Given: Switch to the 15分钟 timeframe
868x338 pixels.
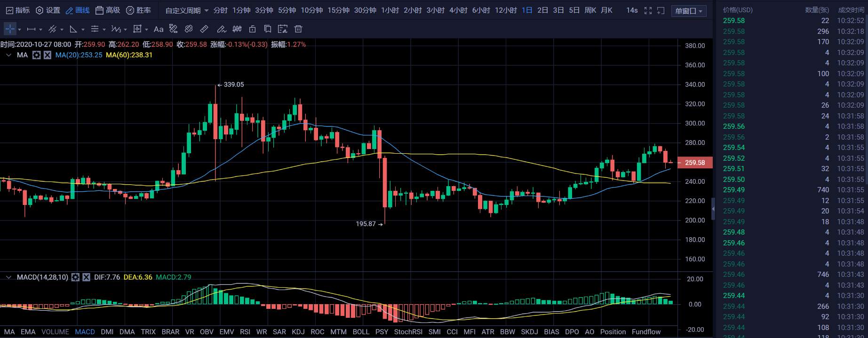Looking at the screenshot, I should tap(338, 10).
